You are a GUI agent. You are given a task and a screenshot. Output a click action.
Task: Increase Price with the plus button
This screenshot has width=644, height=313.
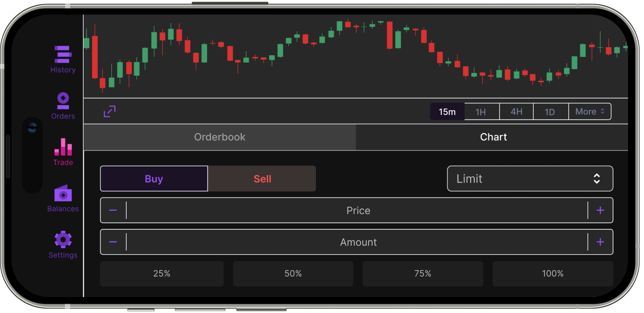(x=601, y=210)
